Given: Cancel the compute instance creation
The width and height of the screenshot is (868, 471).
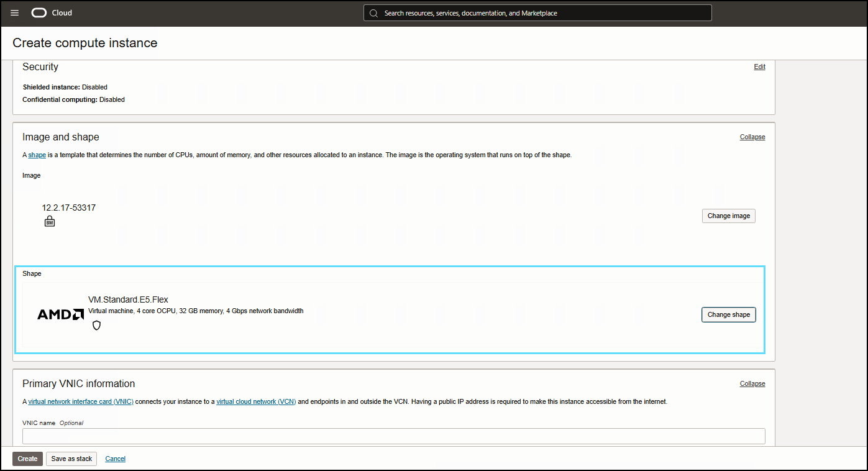Looking at the screenshot, I should [116, 459].
